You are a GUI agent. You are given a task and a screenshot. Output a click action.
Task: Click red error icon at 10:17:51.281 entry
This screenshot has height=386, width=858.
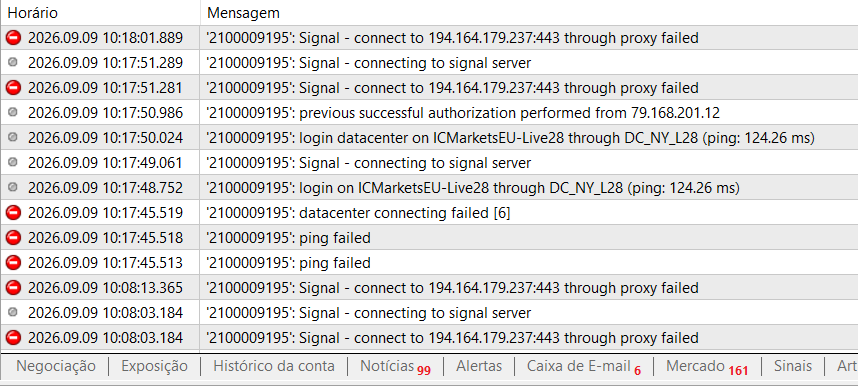click(13, 88)
